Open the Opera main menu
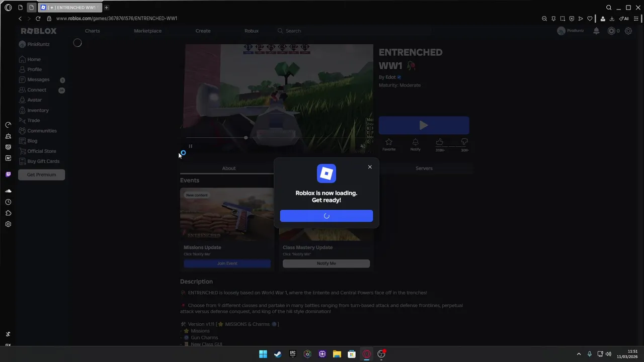 [x=8, y=8]
